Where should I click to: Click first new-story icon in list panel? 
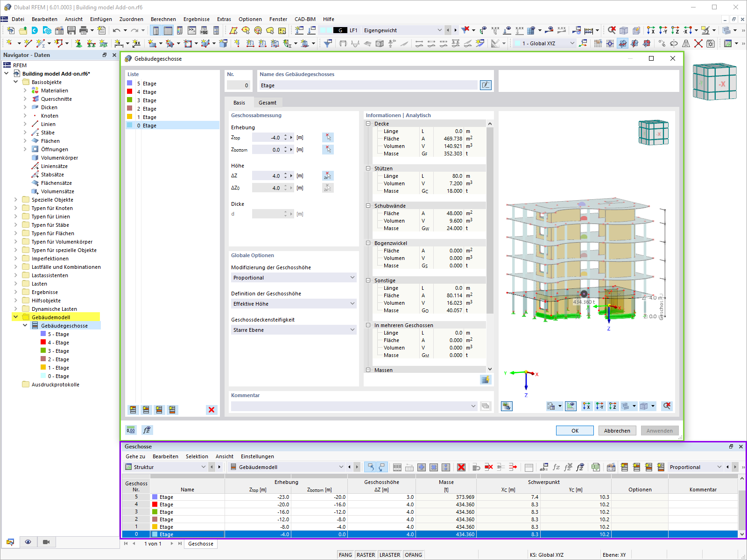tap(133, 410)
